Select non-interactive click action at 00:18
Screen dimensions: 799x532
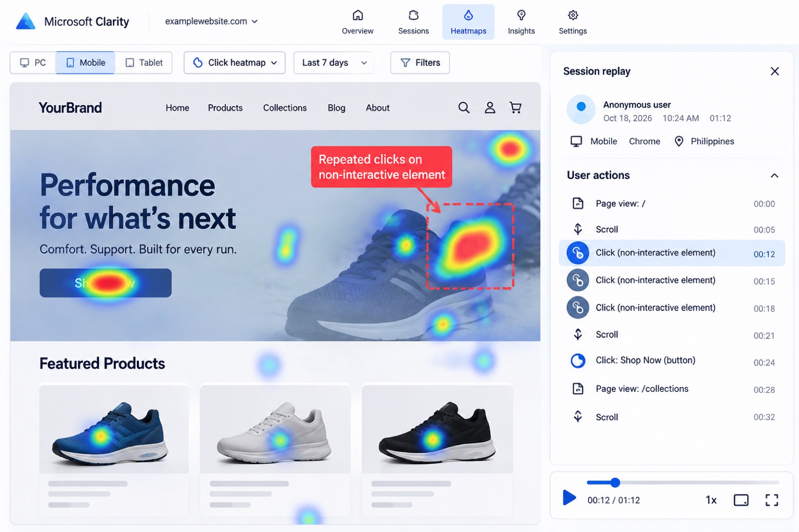pos(672,308)
